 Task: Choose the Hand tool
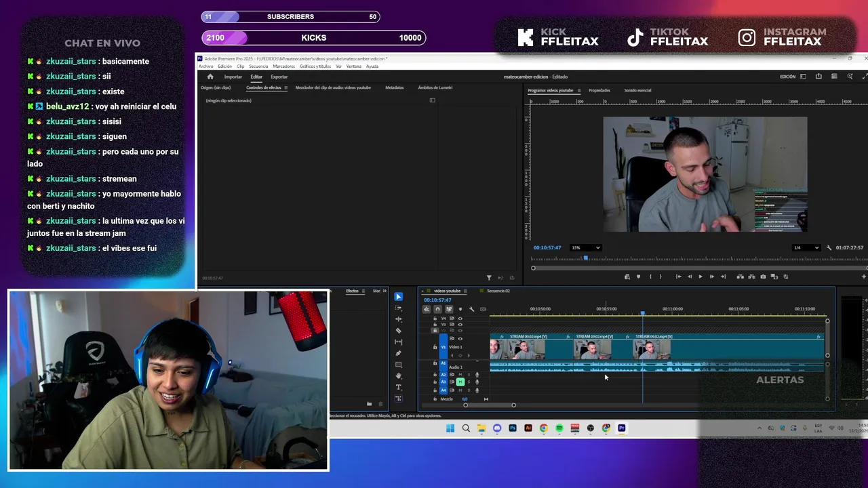[398, 375]
